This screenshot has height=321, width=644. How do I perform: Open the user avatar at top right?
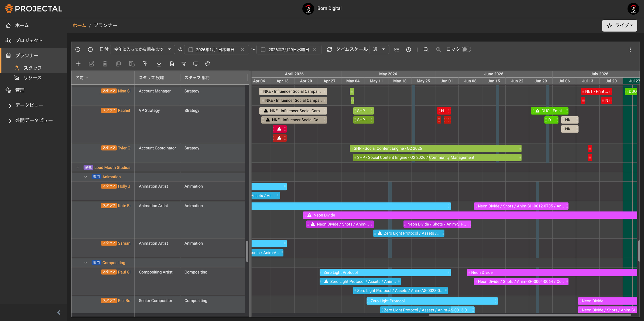[633, 9]
